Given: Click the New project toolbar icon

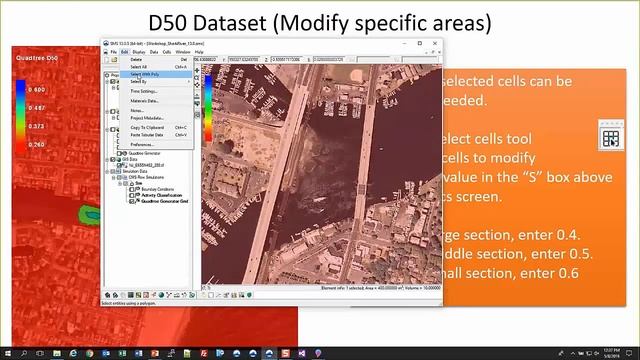Looking at the screenshot, I should 107,60.
